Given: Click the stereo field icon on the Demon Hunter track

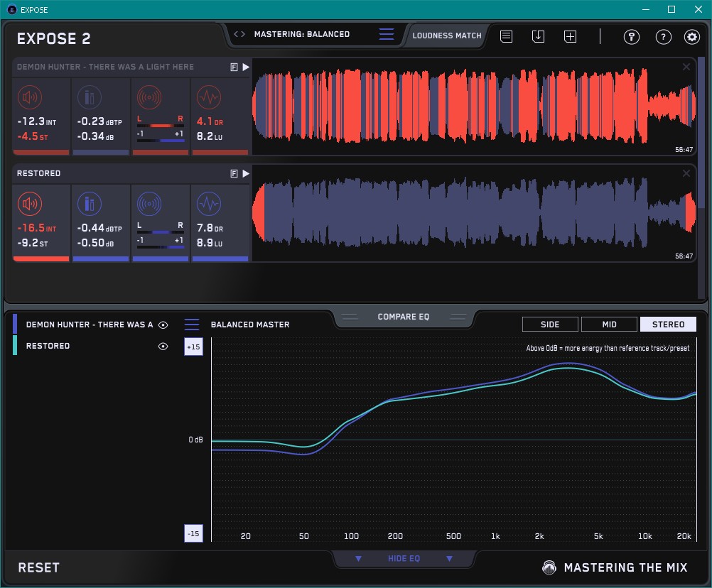Looking at the screenshot, I should [149, 97].
